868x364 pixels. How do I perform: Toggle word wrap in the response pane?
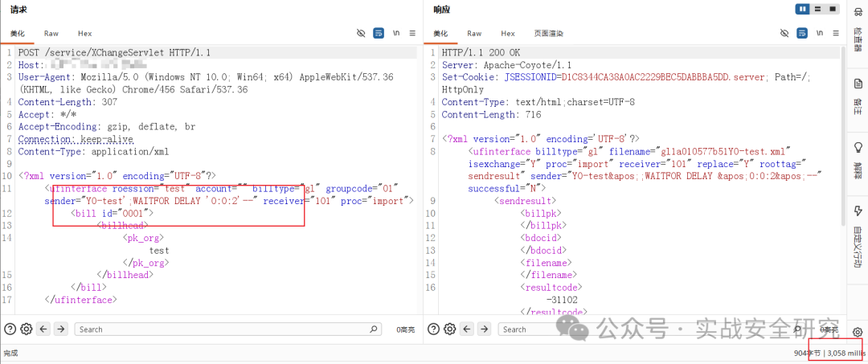point(802,33)
